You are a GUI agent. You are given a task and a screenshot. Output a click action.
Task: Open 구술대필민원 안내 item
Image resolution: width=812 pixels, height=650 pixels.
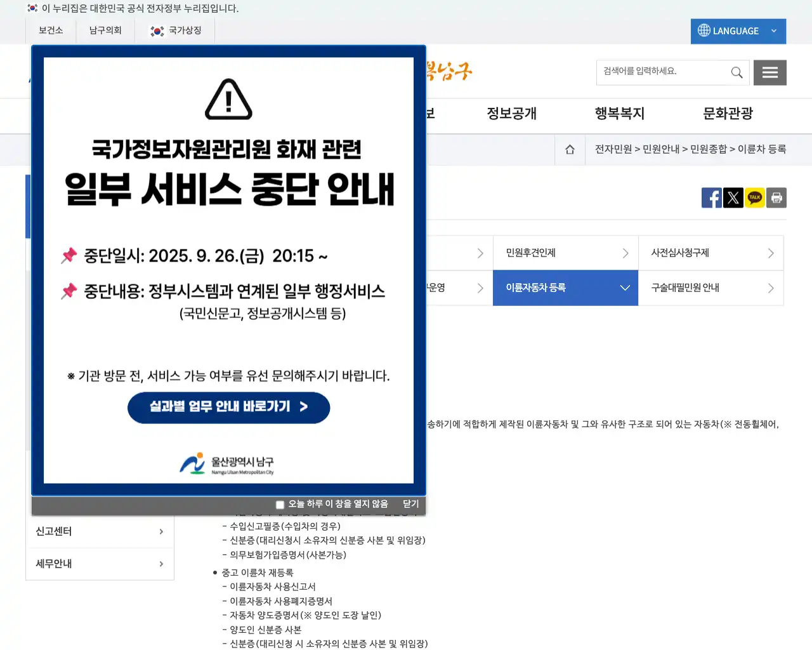(x=710, y=288)
